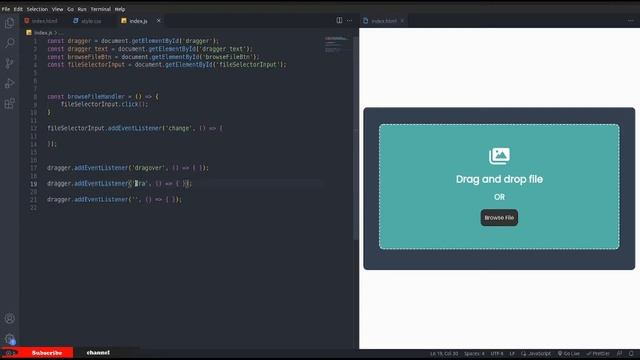
Task: Open the Manage gear icon
Action: [9, 338]
